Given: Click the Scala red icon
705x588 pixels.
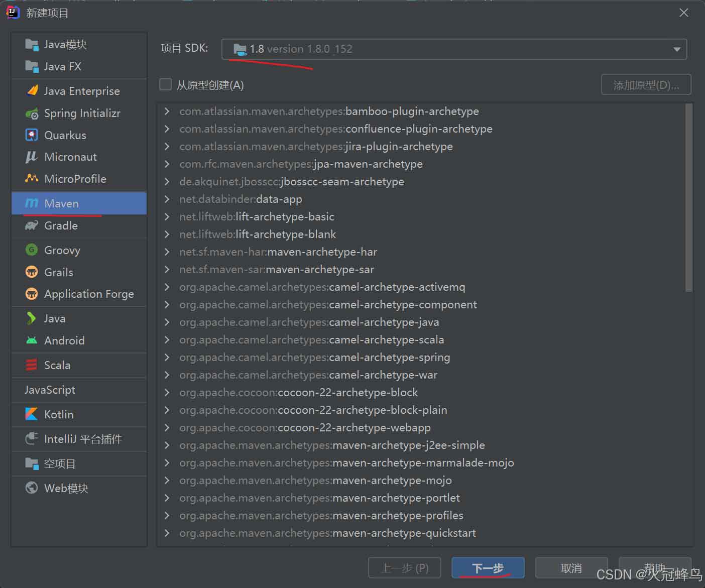Looking at the screenshot, I should pos(32,365).
